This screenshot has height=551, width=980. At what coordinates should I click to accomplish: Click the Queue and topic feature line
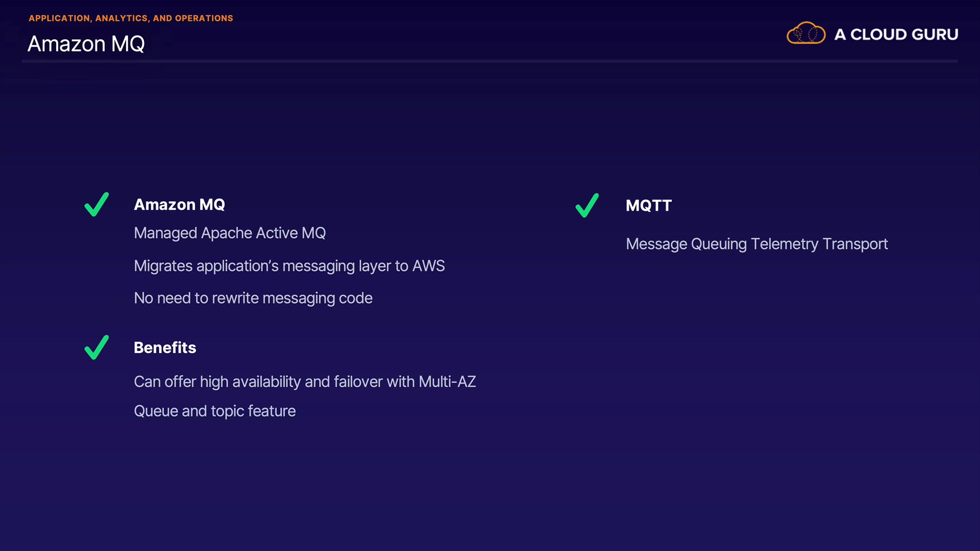click(x=215, y=411)
